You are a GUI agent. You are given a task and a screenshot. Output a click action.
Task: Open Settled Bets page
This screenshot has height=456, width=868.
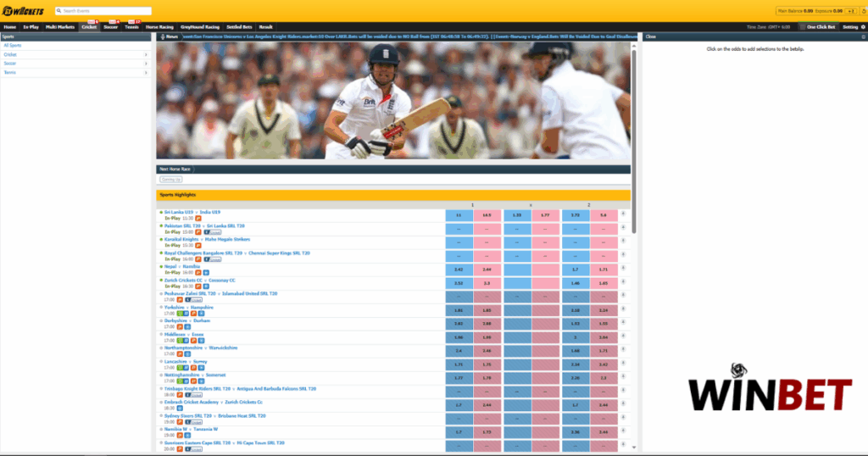[x=239, y=26]
